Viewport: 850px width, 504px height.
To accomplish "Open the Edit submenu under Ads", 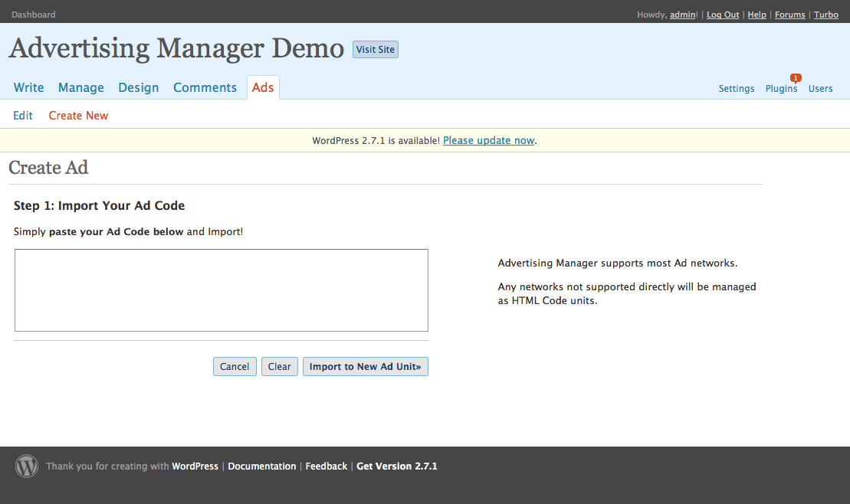I will coord(23,116).
